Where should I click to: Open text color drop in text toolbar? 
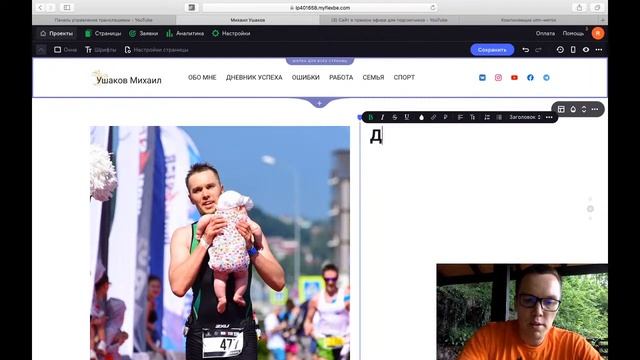pyautogui.click(x=422, y=117)
